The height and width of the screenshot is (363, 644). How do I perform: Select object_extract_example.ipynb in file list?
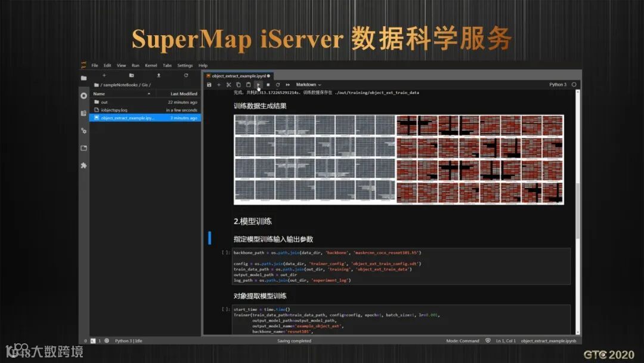(145, 118)
